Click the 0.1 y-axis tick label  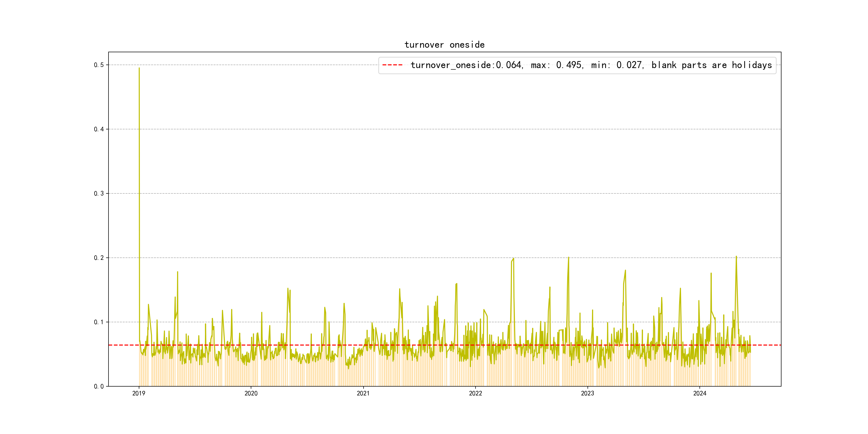99,322
